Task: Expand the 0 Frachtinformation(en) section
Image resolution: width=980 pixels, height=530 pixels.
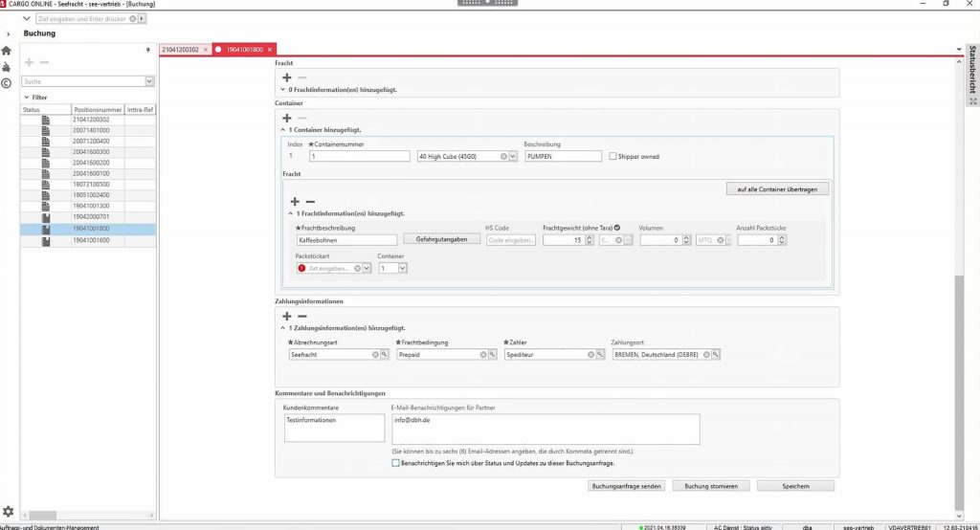Action: tap(282, 90)
